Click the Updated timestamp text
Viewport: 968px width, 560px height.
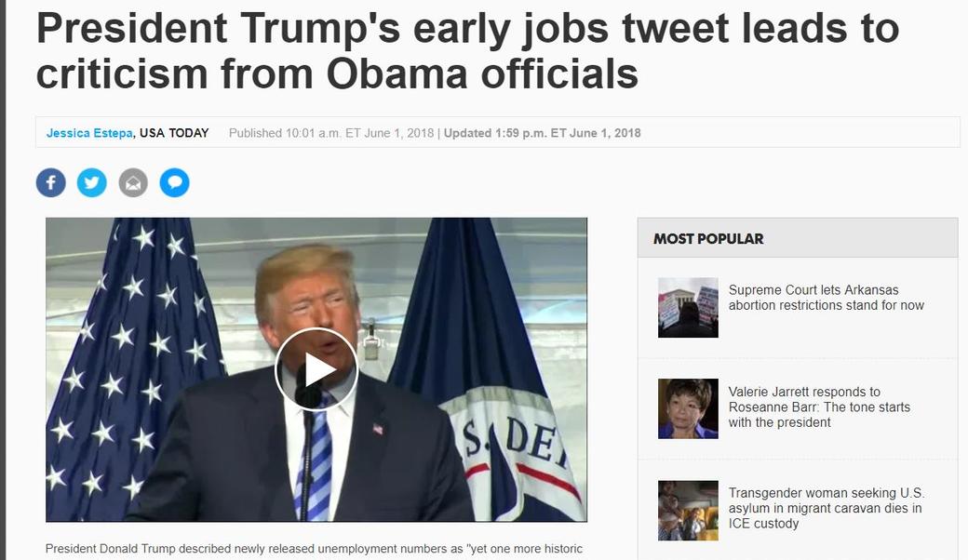point(540,133)
